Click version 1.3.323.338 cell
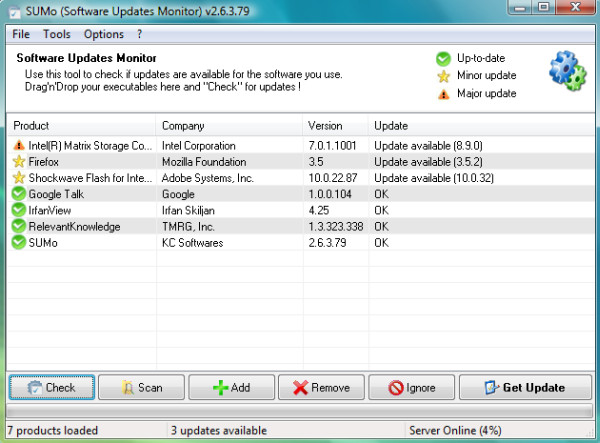The height and width of the screenshot is (443, 600). 336,226
